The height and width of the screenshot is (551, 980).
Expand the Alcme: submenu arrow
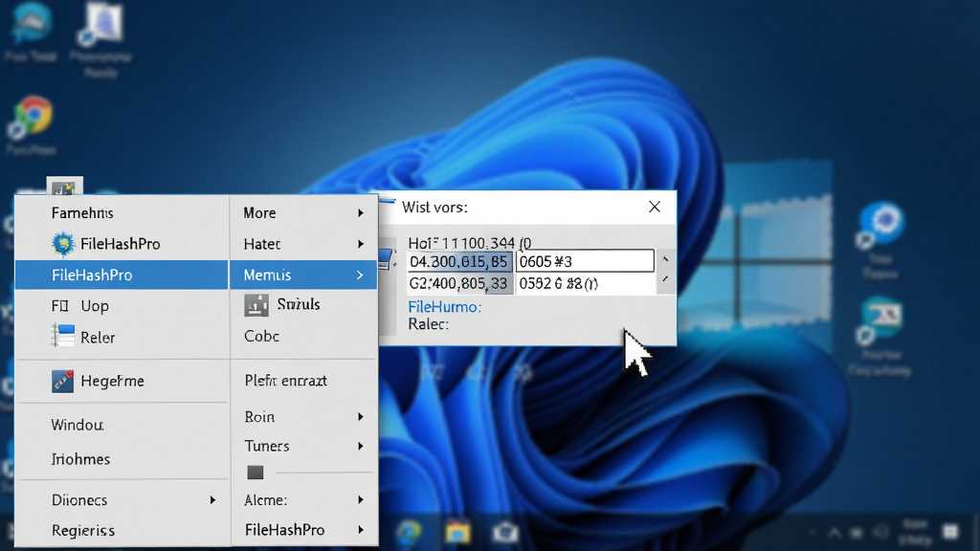click(361, 499)
